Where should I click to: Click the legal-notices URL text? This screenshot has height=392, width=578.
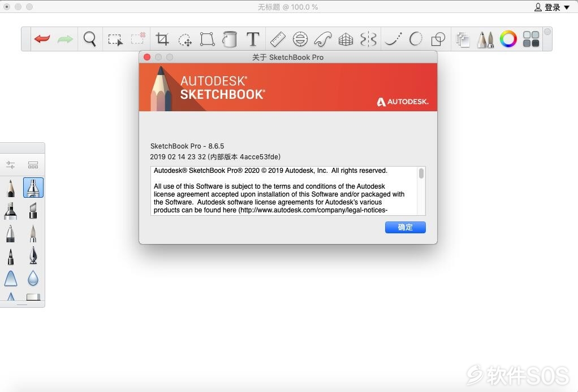314,210
